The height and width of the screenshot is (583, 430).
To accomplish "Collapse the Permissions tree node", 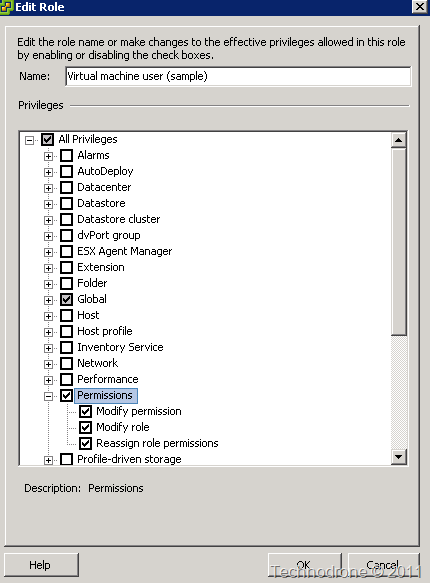I will [48, 396].
